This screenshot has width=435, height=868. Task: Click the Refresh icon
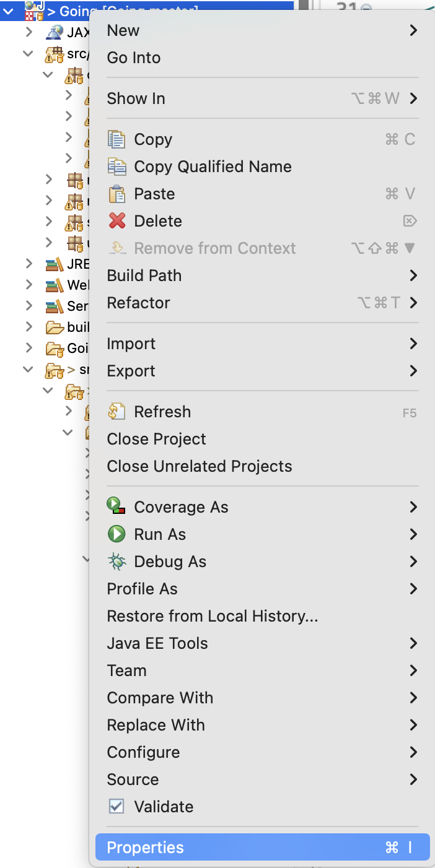[116, 412]
